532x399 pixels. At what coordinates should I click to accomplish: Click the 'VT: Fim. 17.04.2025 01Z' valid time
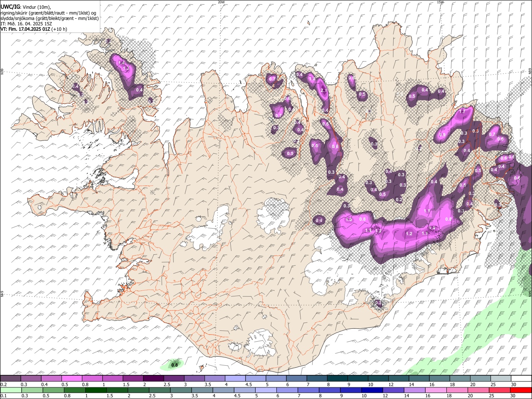[25, 29]
